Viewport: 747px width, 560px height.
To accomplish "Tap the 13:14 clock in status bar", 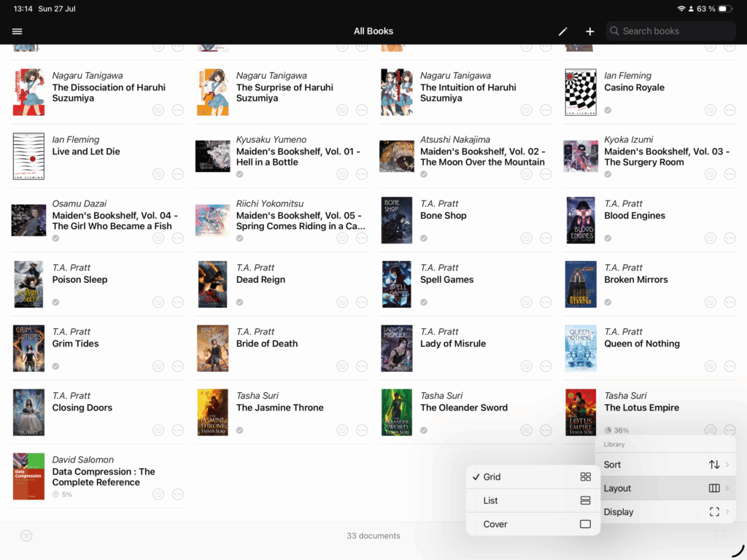I will click(x=23, y=9).
